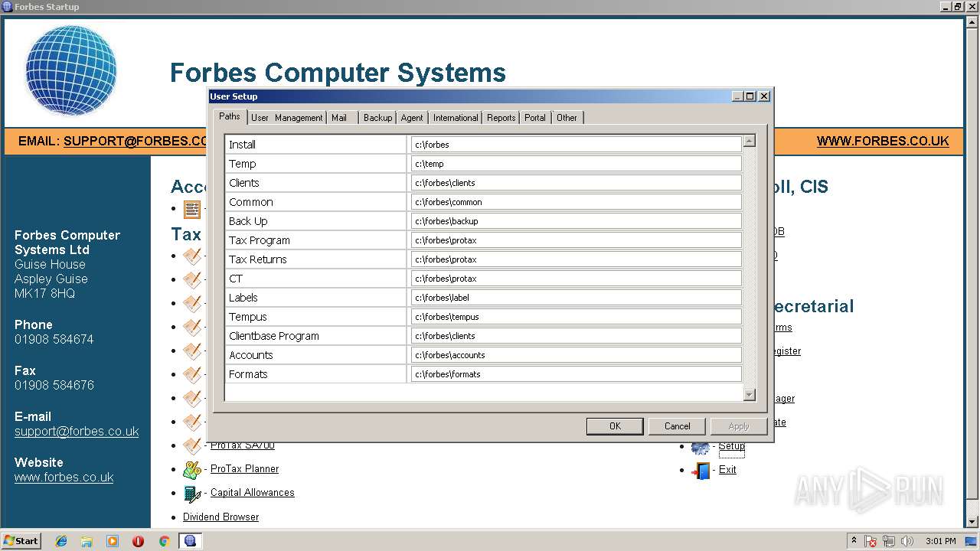Click the Clients path input field

pos(576,183)
